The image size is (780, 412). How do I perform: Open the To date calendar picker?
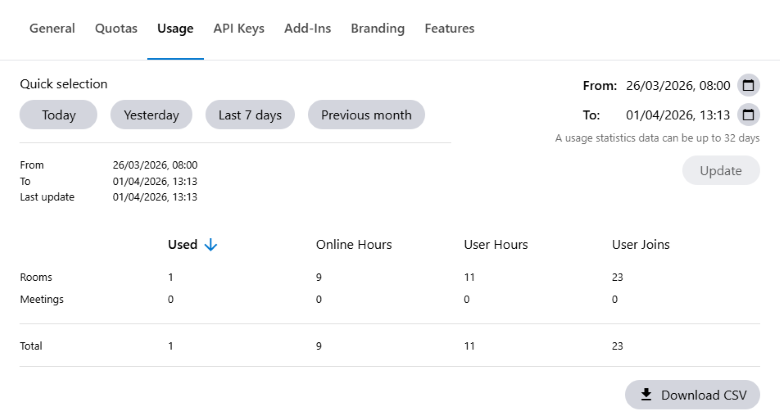[x=748, y=114]
